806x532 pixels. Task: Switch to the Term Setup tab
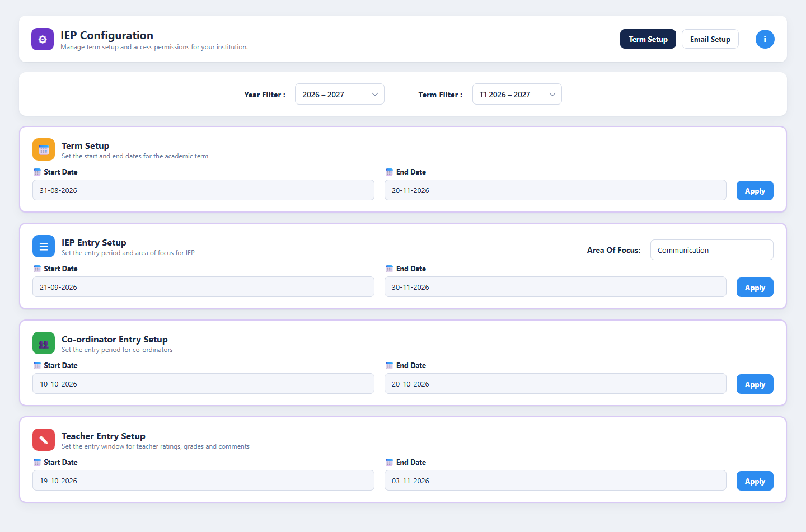[x=648, y=39]
